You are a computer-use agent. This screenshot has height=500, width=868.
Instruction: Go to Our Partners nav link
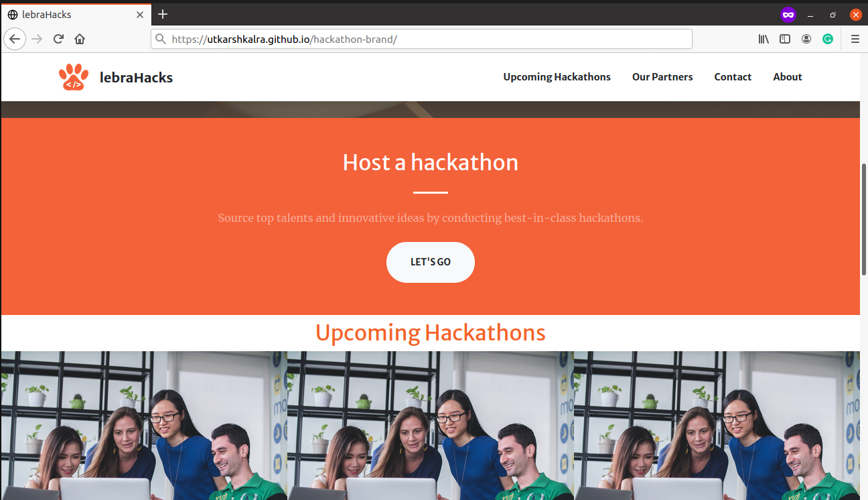click(662, 77)
